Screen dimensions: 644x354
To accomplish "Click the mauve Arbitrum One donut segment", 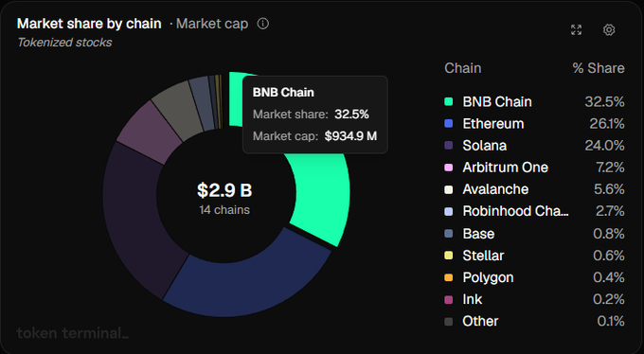I will [149, 131].
